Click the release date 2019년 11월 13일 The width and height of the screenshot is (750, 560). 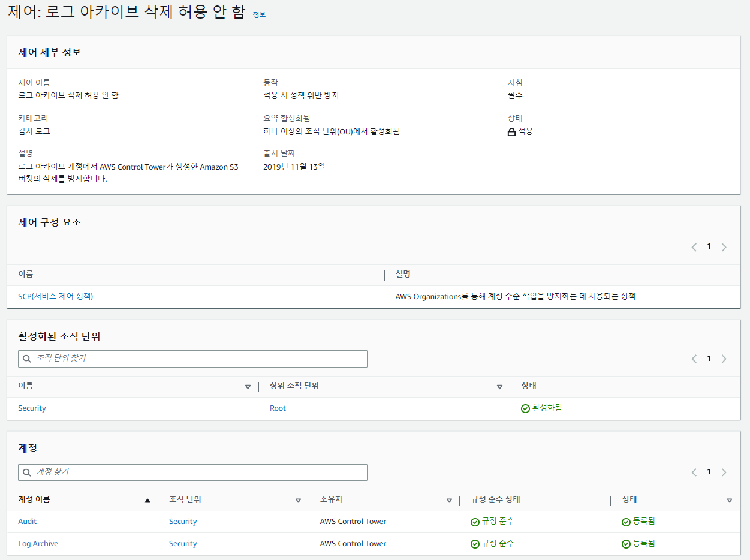294,167
